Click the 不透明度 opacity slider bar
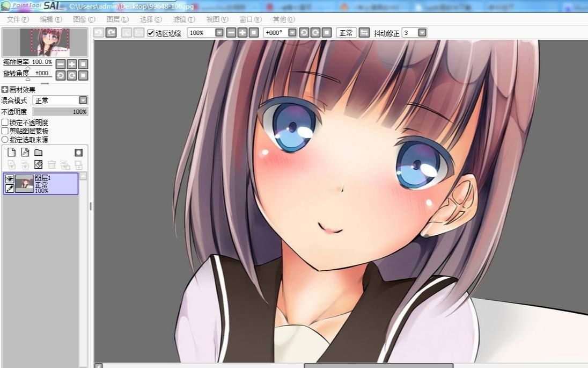The image size is (588, 368). click(60, 112)
